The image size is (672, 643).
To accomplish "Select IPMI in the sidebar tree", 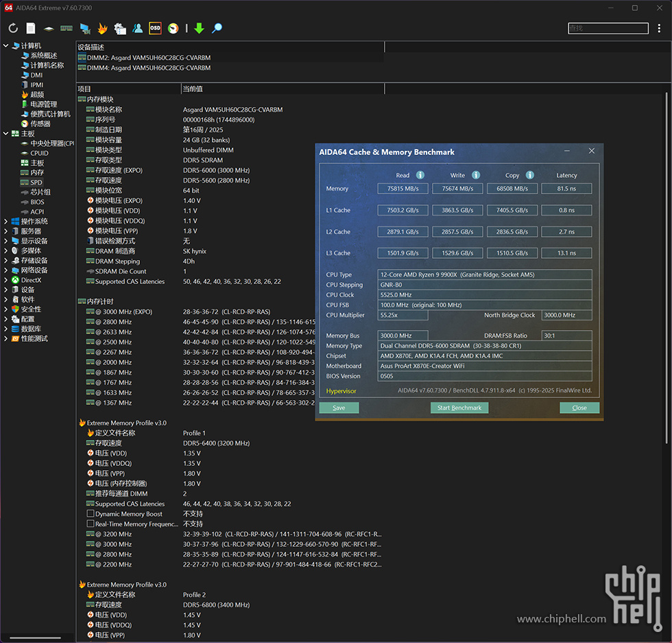I will tap(36, 85).
